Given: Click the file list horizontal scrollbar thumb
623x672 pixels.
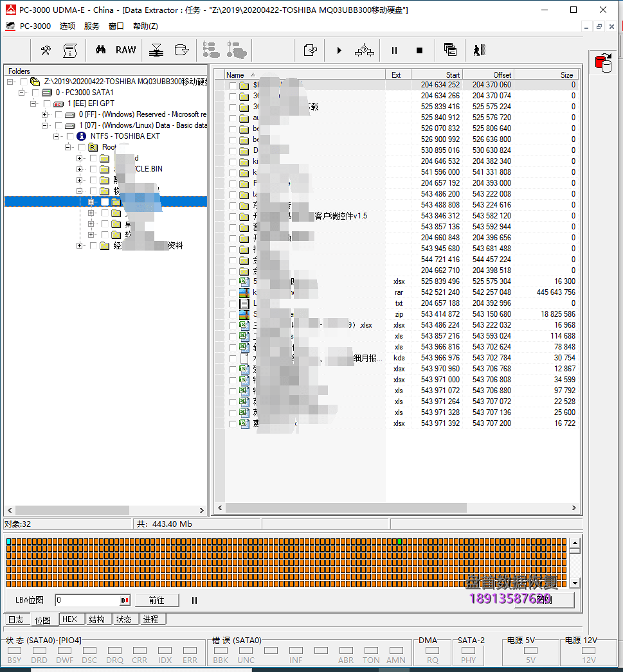Looking at the screenshot, I should (346, 508).
